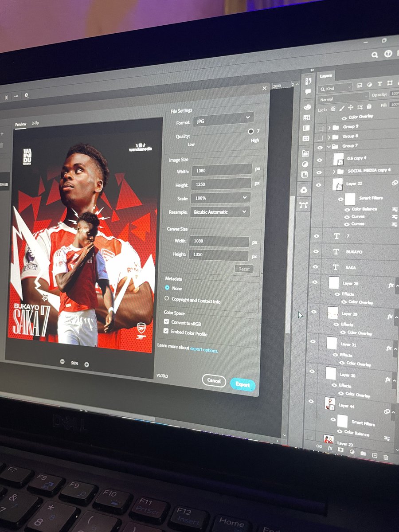Lock position move icon
This screenshot has width=399, height=532.
[x=351, y=107]
